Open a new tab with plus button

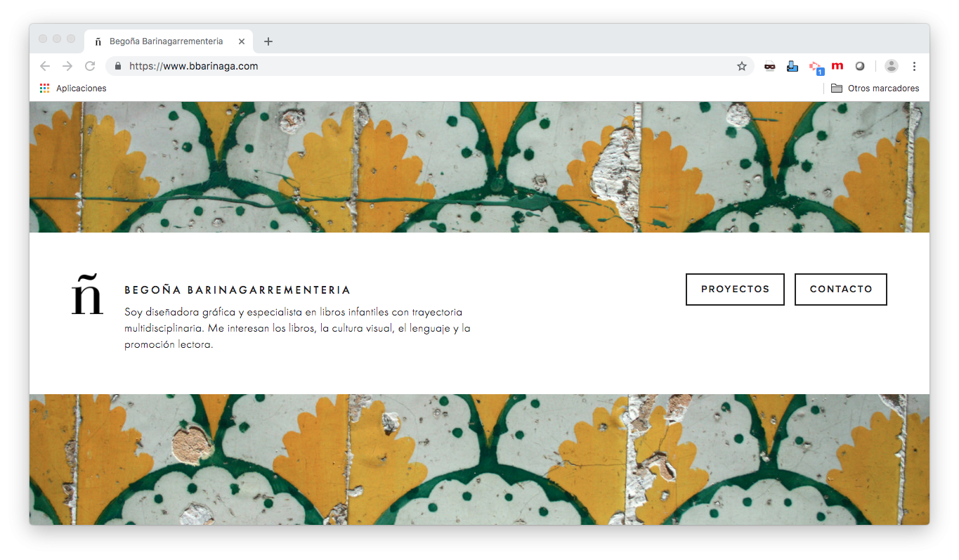[x=268, y=41]
